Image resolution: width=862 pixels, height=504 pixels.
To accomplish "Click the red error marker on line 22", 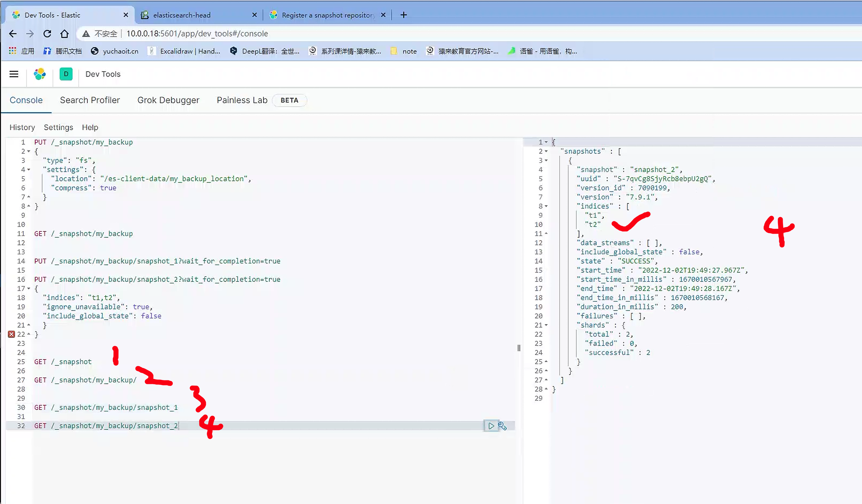I will pyautogui.click(x=11, y=334).
